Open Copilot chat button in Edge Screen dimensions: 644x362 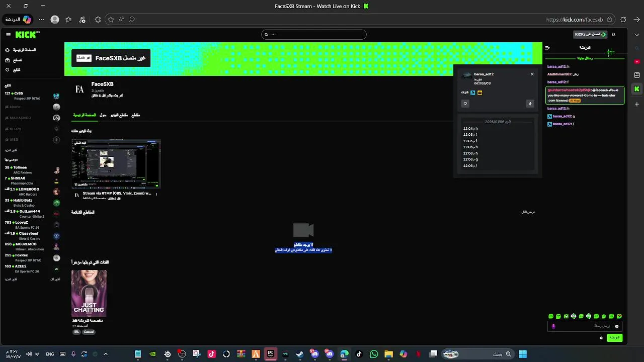[18, 20]
